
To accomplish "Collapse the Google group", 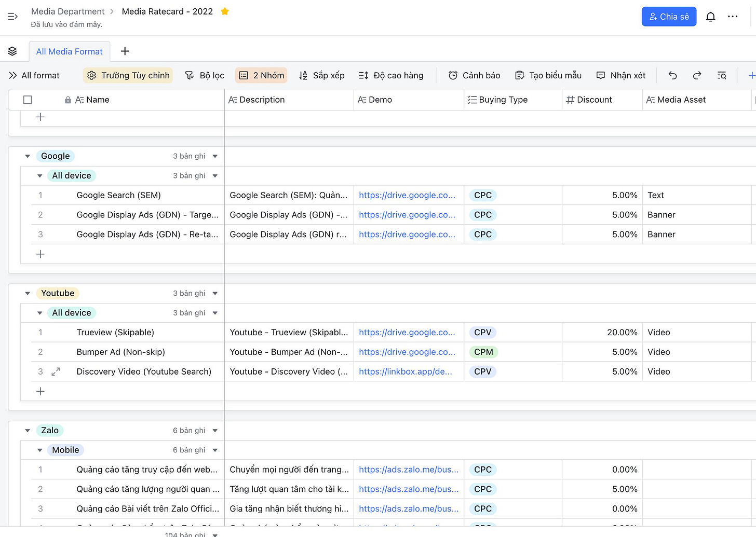I will 28,156.
